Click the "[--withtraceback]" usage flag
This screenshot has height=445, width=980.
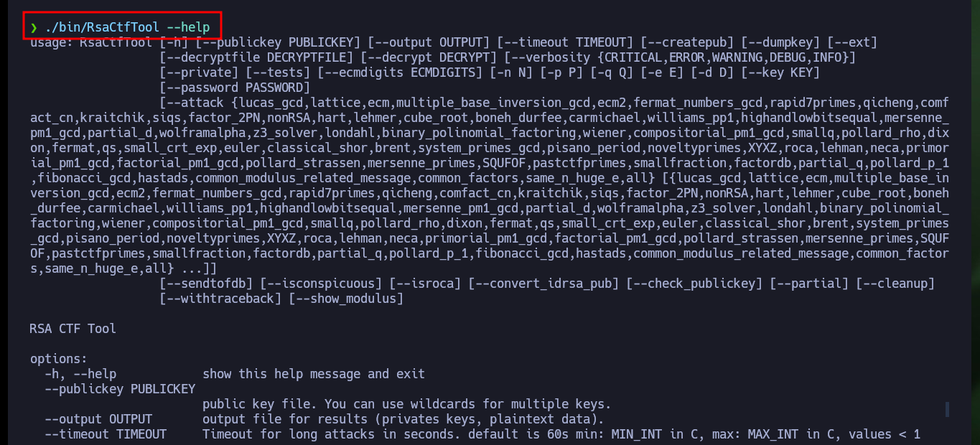click(x=220, y=299)
